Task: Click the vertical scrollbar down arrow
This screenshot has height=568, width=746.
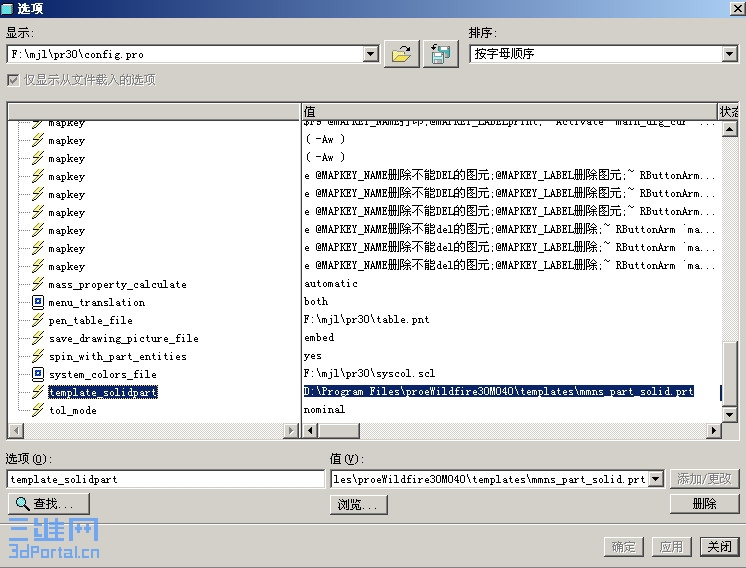Action: (729, 414)
